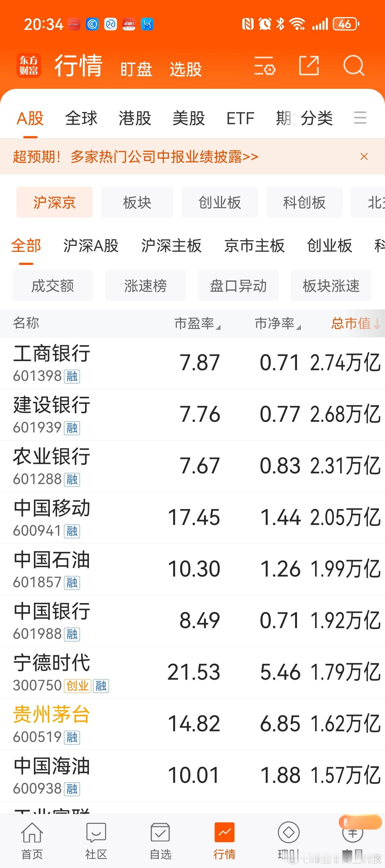The height and width of the screenshot is (868, 385).
Task: Open the 市盈率 column dropdown
Action: click(x=197, y=323)
